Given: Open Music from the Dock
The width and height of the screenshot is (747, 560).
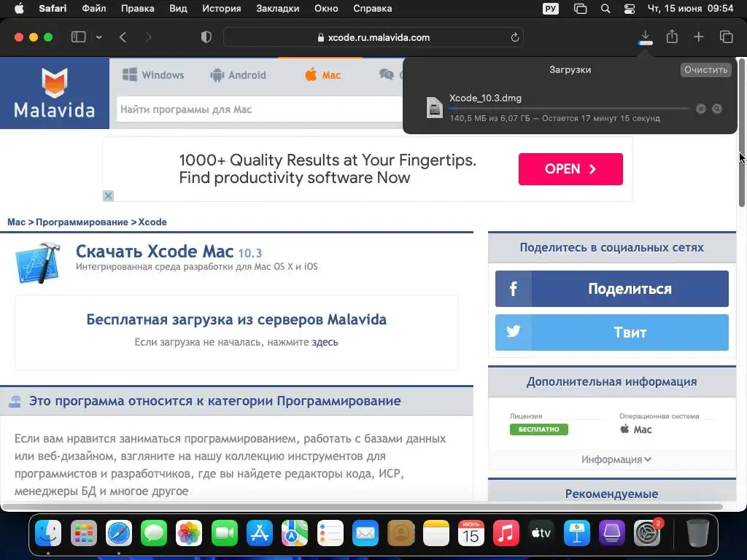Looking at the screenshot, I should (506, 533).
